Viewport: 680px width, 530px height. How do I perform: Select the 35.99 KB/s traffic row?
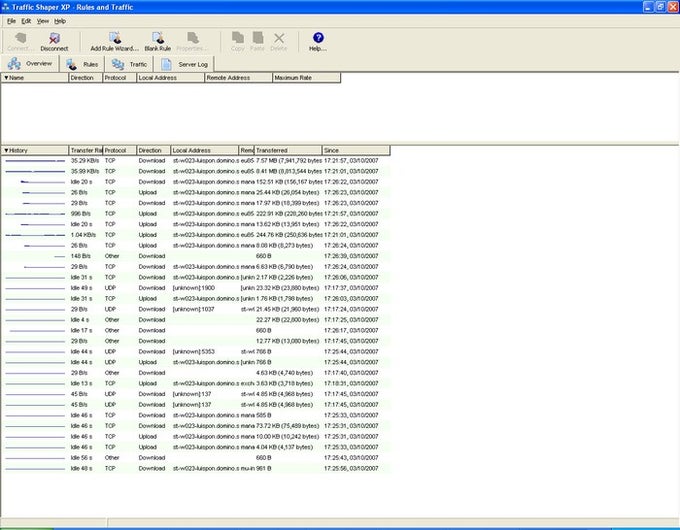[x=196, y=171]
